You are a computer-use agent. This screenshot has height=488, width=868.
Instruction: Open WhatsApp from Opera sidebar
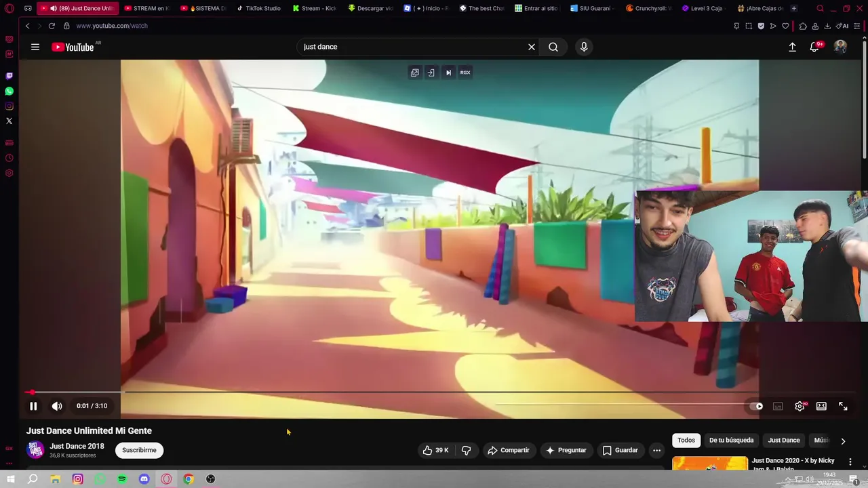click(x=9, y=91)
